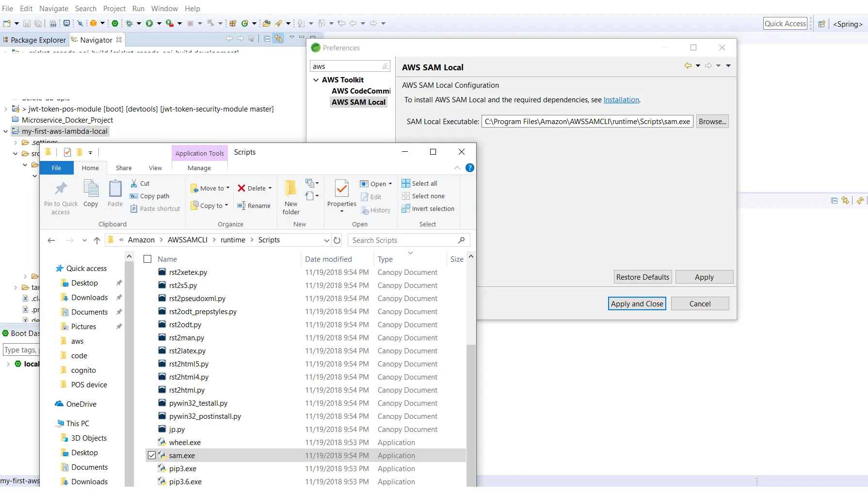This screenshot has height=493, width=868.
Task: Select AWS SAM Local in the preferences tree
Action: coord(358,102)
